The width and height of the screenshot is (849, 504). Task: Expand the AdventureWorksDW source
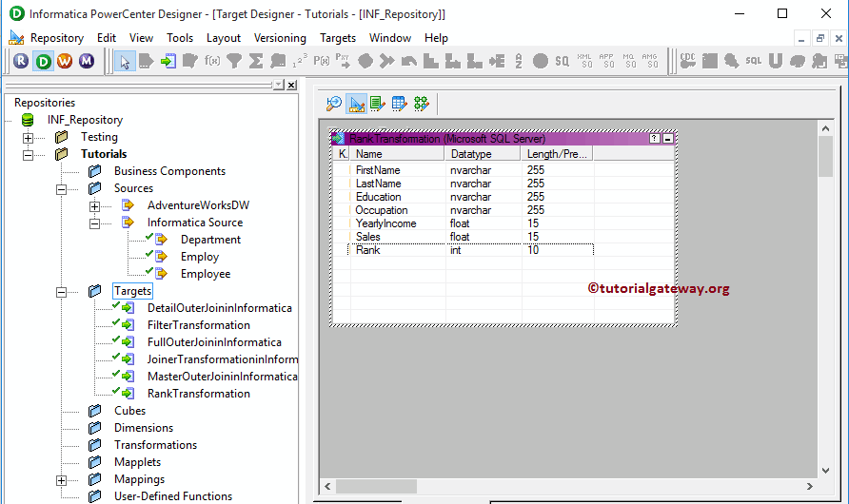(95, 206)
